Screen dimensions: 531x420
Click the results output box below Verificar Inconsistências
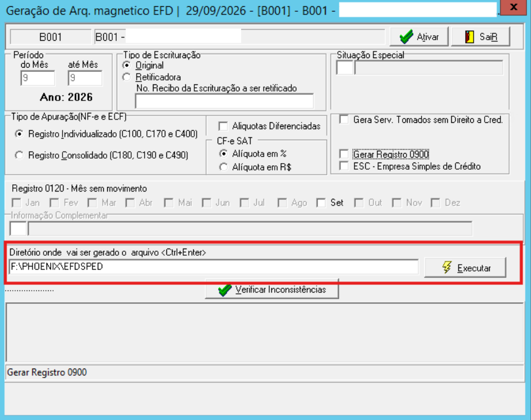click(265, 332)
